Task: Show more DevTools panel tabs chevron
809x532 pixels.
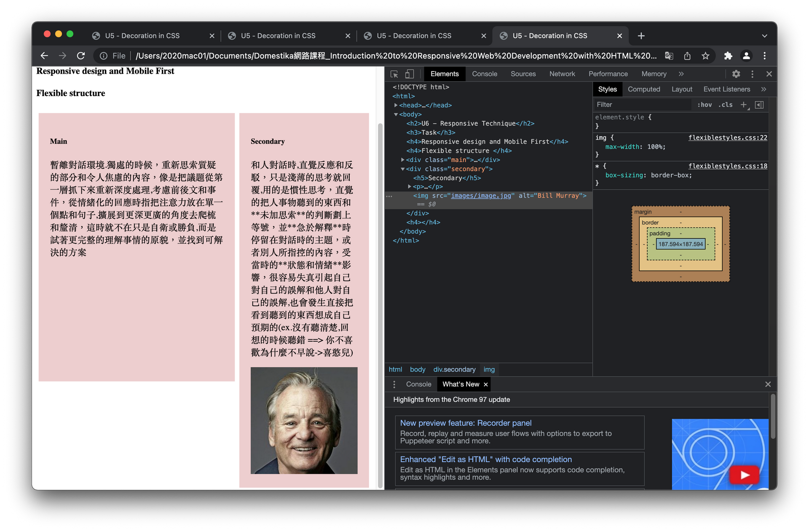Action: click(x=681, y=74)
